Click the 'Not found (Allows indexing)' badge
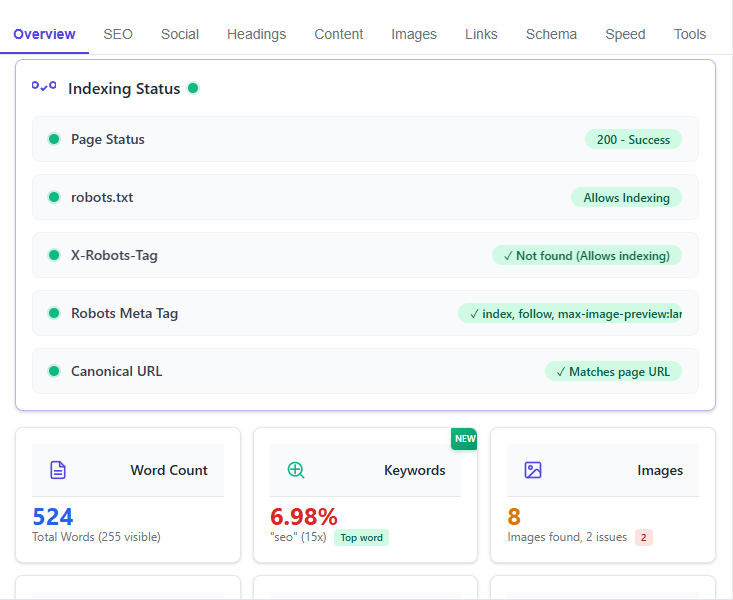Viewport: 733px width, 600px height. tap(587, 255)
